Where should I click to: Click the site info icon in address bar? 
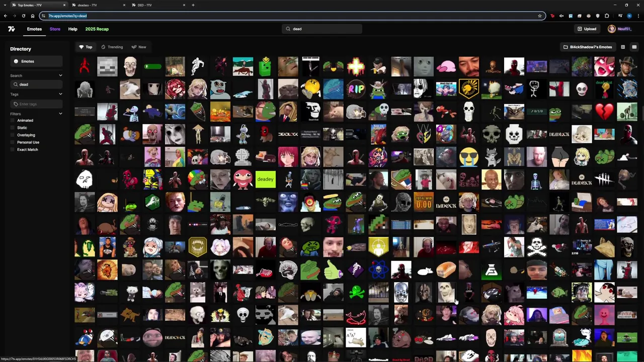pyautogui.click(x=44, y=16)
